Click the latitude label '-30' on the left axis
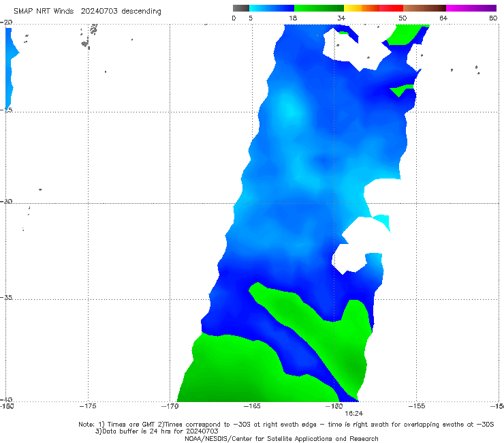Image resolution: width=504 pixels, height=443 pixels. pyautogui.click(x=6, y=201)
